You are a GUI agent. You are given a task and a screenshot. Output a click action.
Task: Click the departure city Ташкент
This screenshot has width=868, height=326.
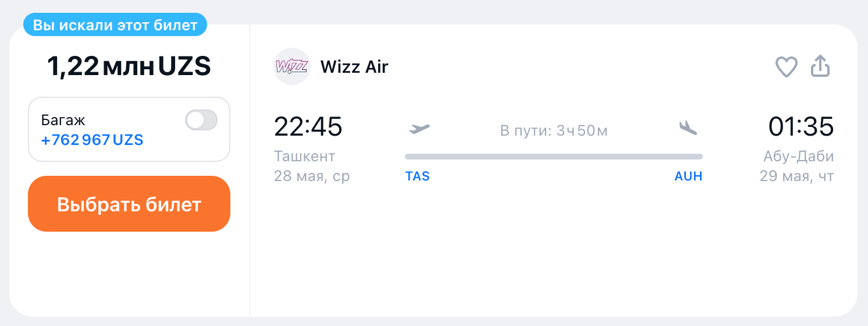tap(304, 157)
